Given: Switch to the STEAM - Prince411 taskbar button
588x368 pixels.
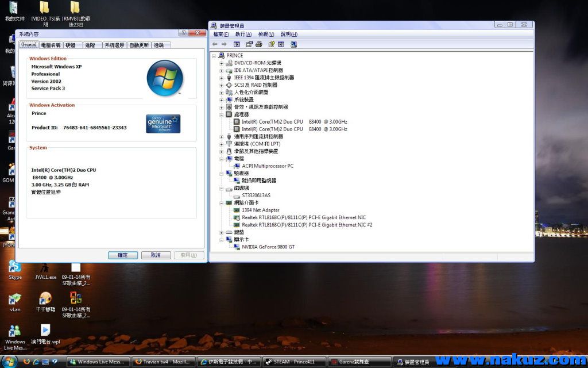Looking at the screenshot, I should click(x=294, y=362).
